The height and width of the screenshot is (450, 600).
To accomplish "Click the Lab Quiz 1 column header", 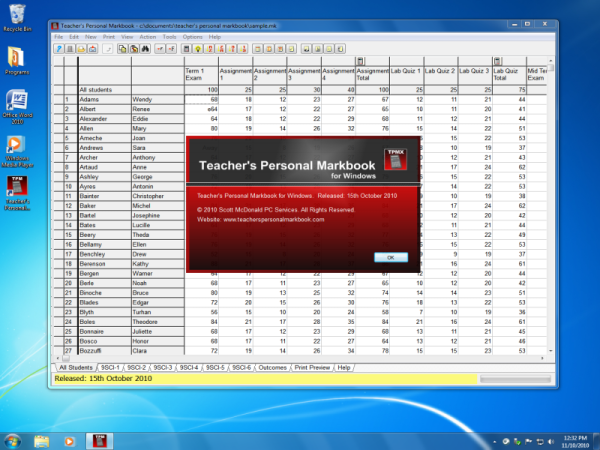I will click(x=406, y=74).
